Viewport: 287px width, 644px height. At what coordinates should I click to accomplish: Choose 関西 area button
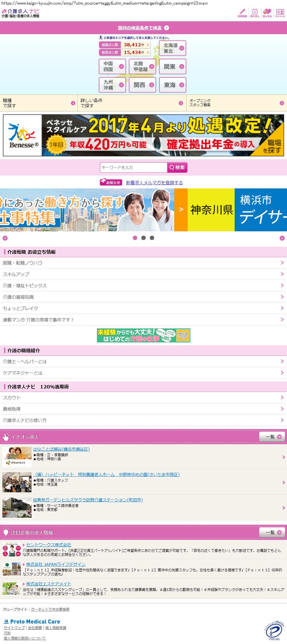142,85
